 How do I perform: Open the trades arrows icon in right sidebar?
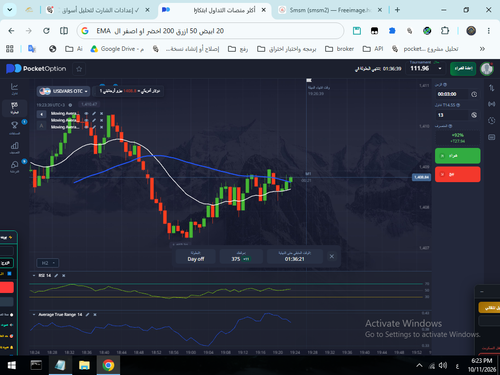[492, 88]
